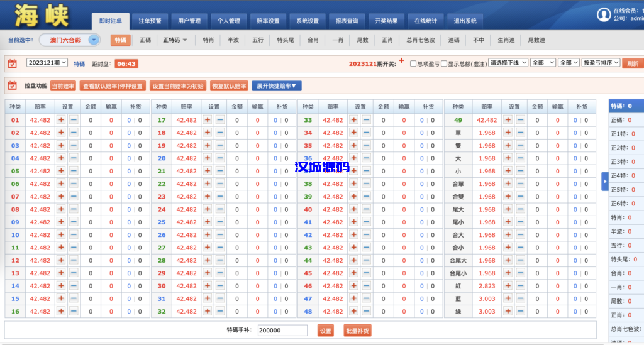Raise odds for number 33

353,120
